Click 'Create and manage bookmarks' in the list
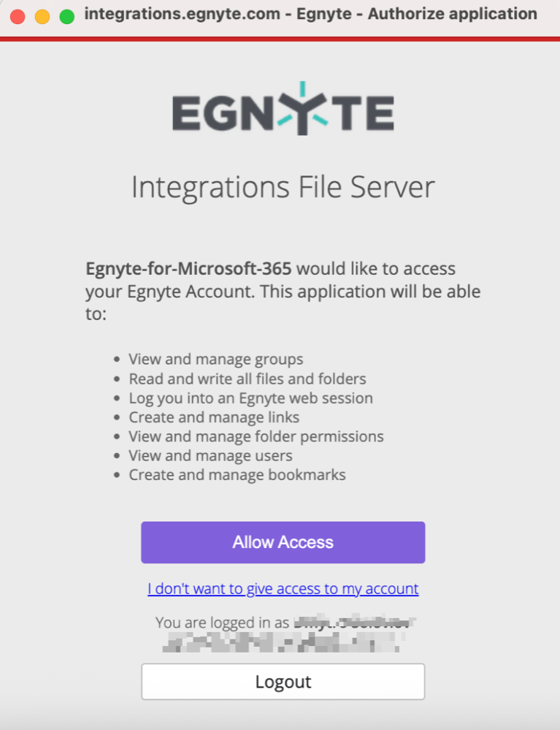560x730 pixels. pyautogui.click(x=237, y=474)
